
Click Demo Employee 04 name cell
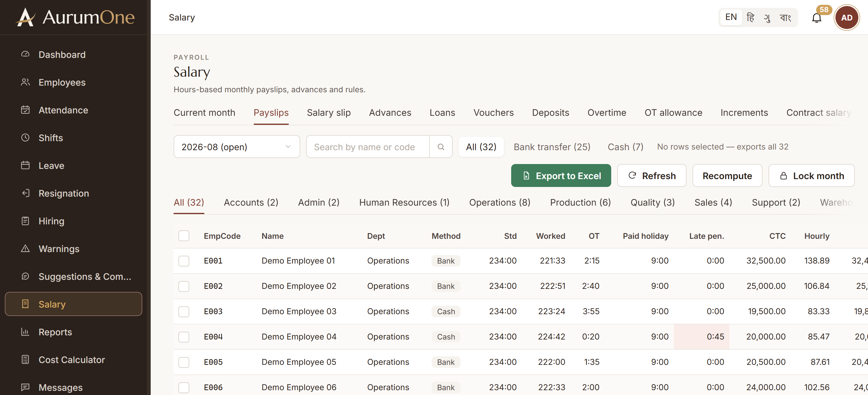299,337
